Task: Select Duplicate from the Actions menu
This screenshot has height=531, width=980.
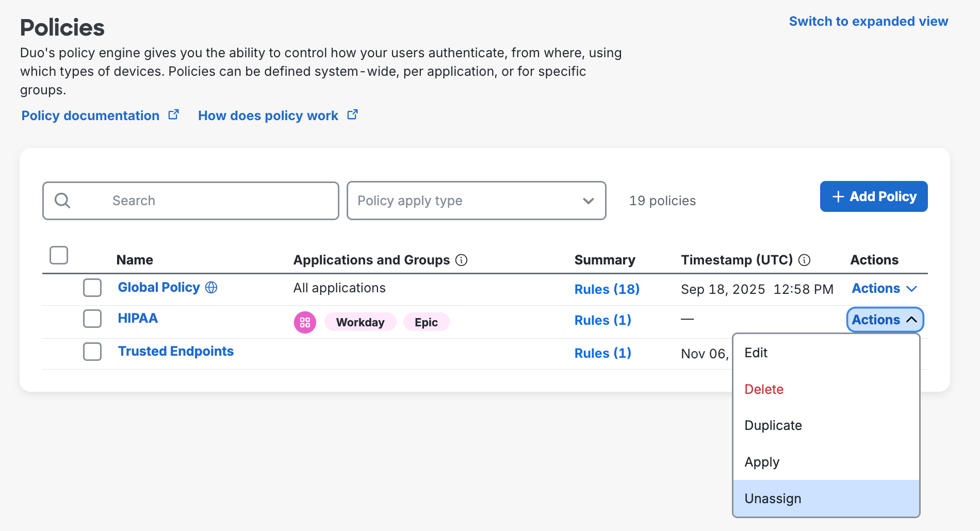Action: [773, 425]
